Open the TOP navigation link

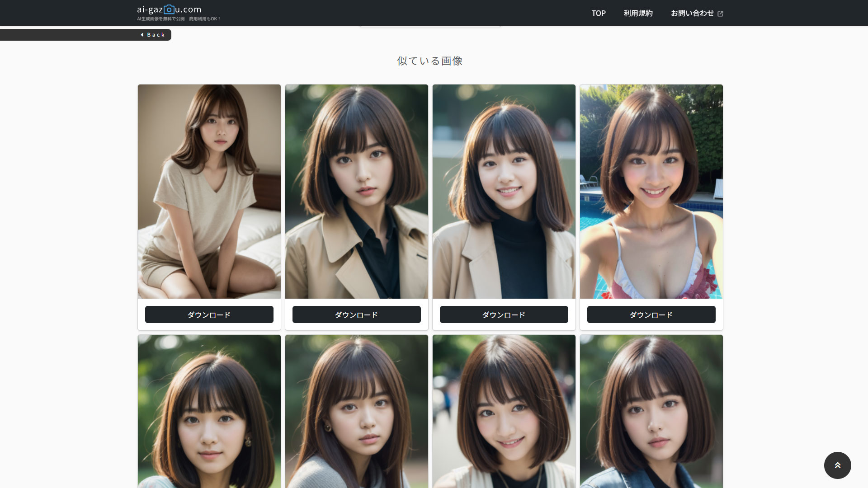pos(599,13)
